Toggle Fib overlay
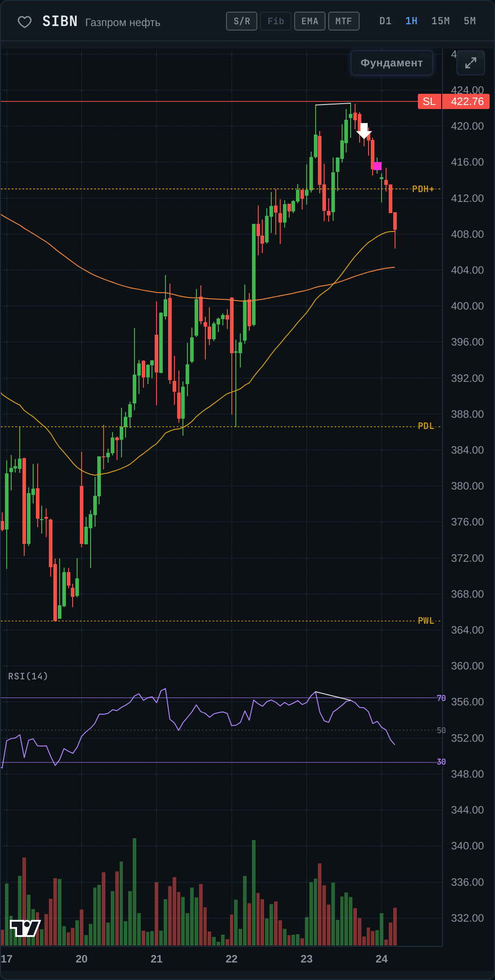 click(276, 21)
